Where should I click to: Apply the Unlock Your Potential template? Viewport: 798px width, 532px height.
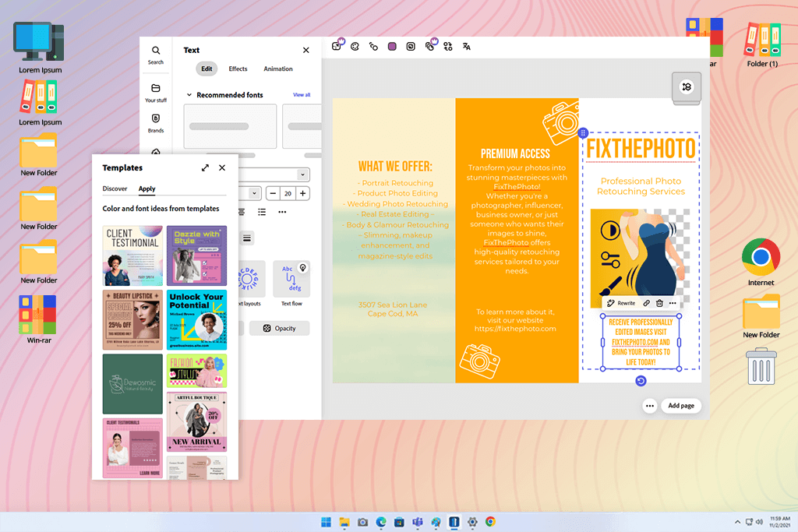[x=196, y=320]
